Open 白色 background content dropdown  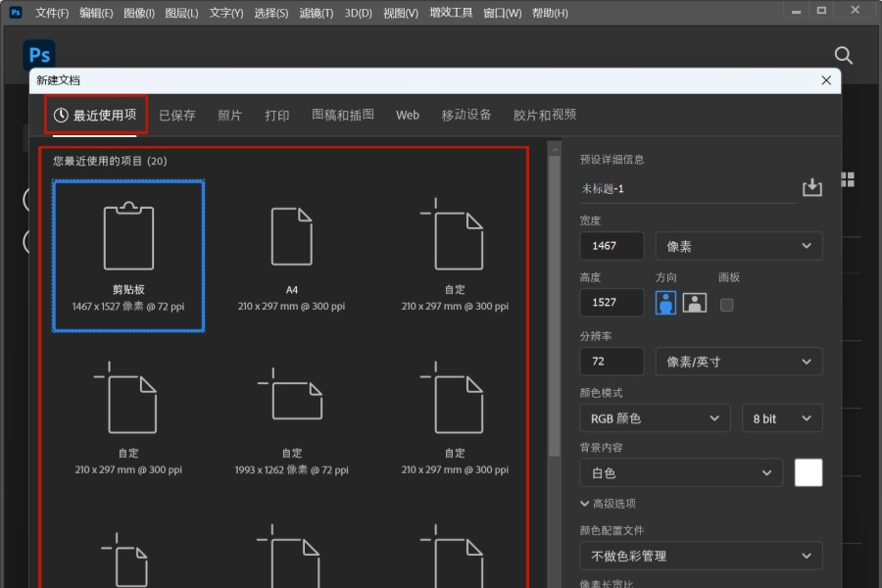point(681,472)
